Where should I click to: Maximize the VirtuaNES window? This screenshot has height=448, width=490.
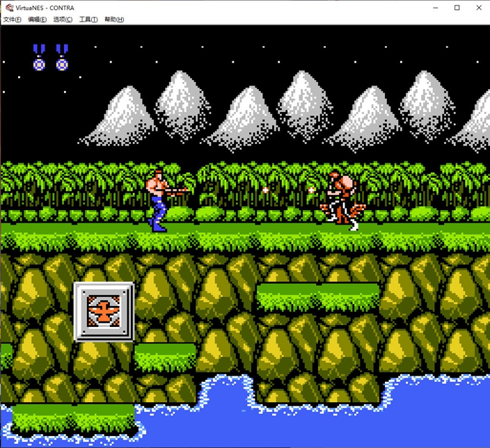(x=457, y=8)
